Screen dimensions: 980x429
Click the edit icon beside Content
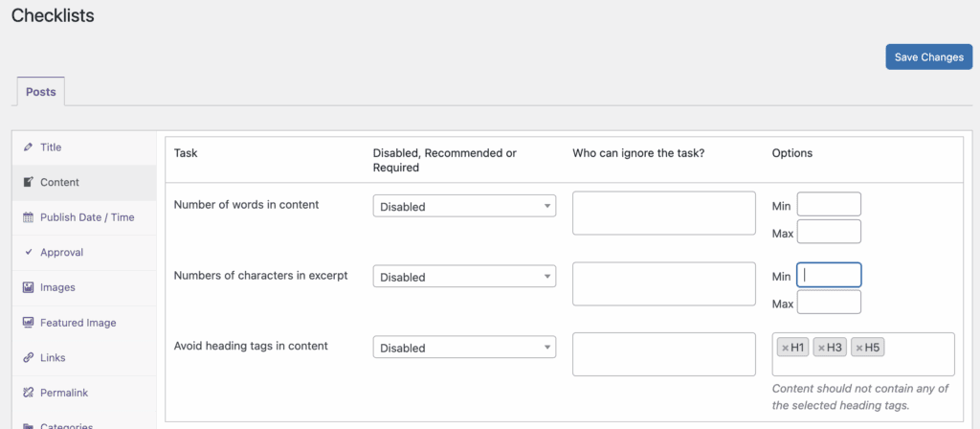tap(28, 183)
